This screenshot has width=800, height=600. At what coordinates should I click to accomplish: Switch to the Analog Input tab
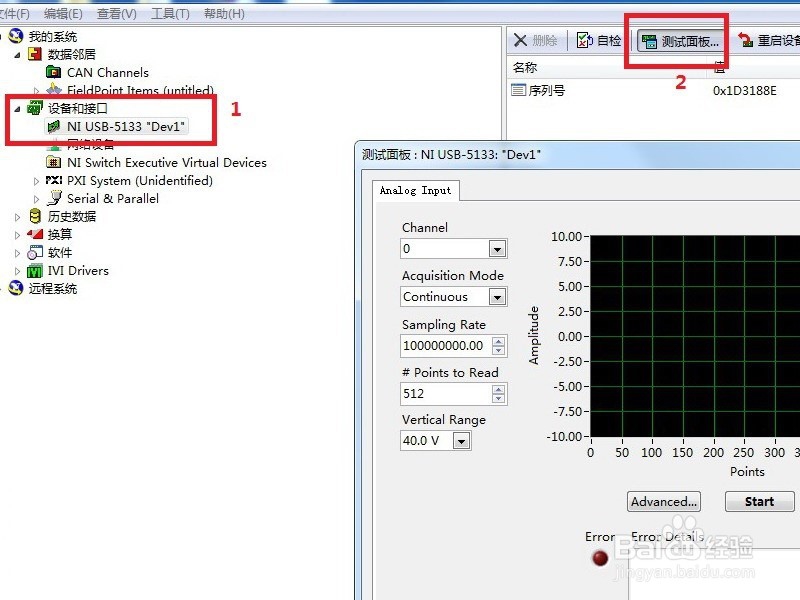click(414, 190)
